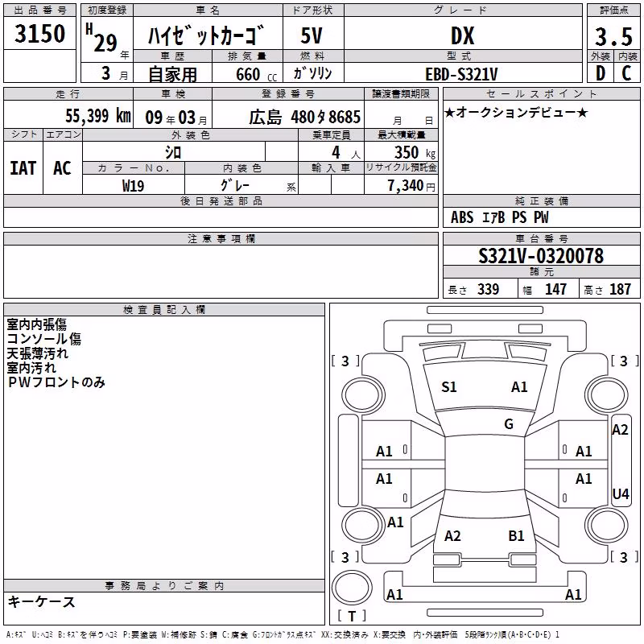The height and width of the screenshot is (644, 644).
Task: Click the B1 mark on rear gate
Action: pos(516,536)
